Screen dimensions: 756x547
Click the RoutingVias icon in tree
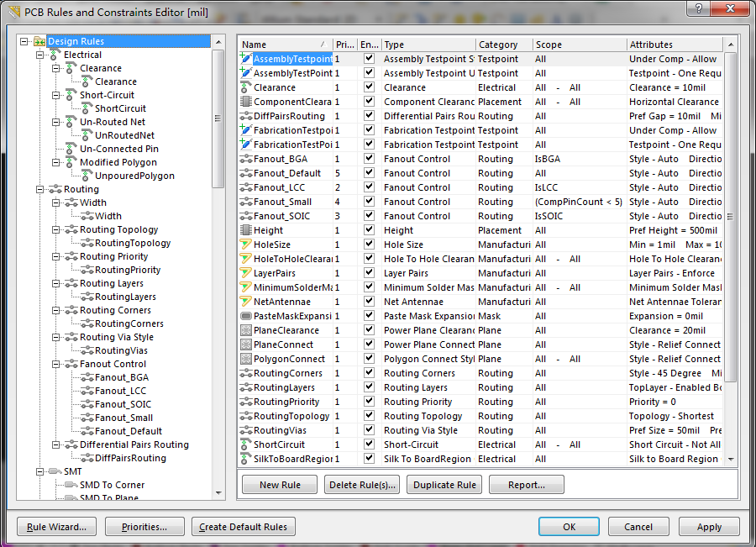[x=87, y=350]
